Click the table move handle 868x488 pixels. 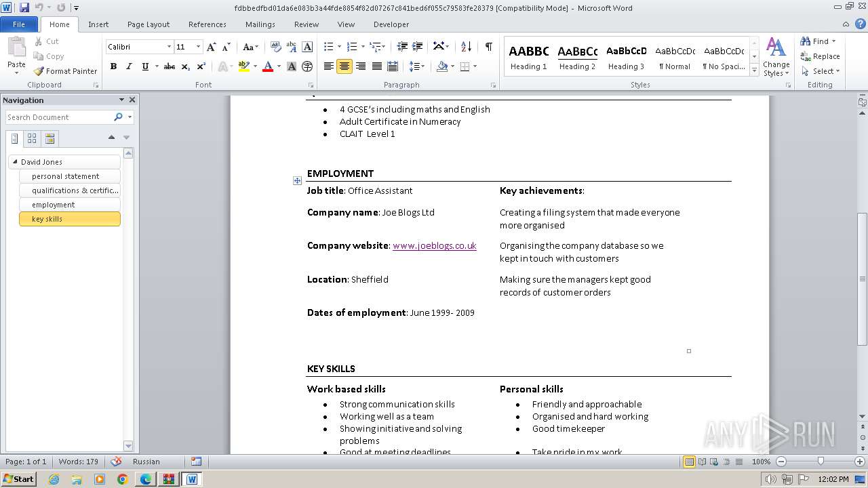click(297, 180)
